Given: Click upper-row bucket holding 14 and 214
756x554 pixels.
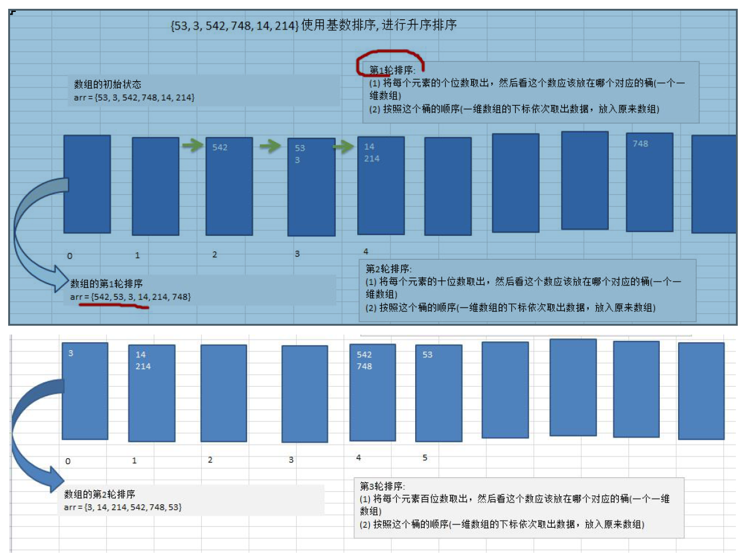Looking at the screenshot, I should tap(381, 185).
